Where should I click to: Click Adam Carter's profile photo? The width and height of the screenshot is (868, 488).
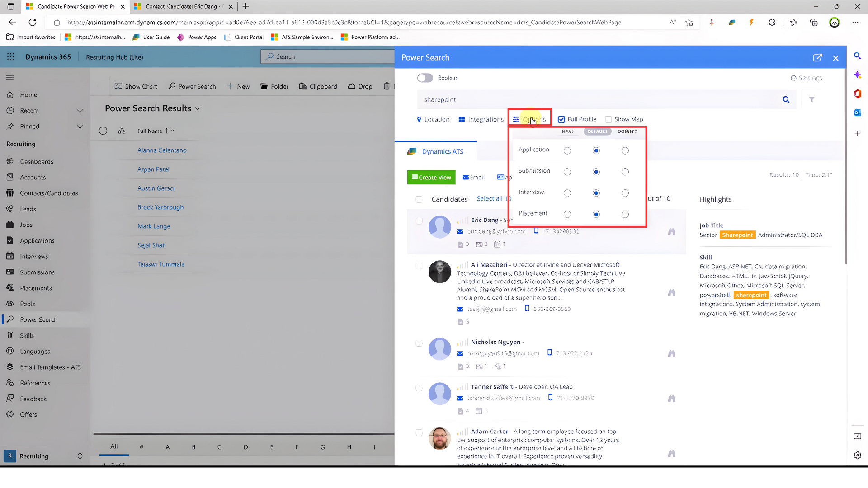[440, 438]
